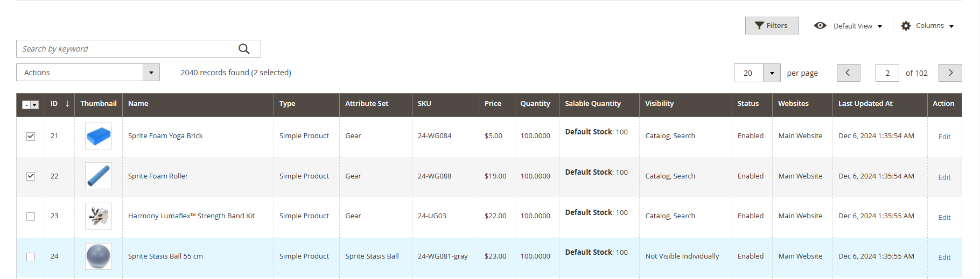This screenshot has height=279, width=980.
Task: Select the Harmony Lumaflex Strength Band Kit checkbox
Action: (31, 216)
